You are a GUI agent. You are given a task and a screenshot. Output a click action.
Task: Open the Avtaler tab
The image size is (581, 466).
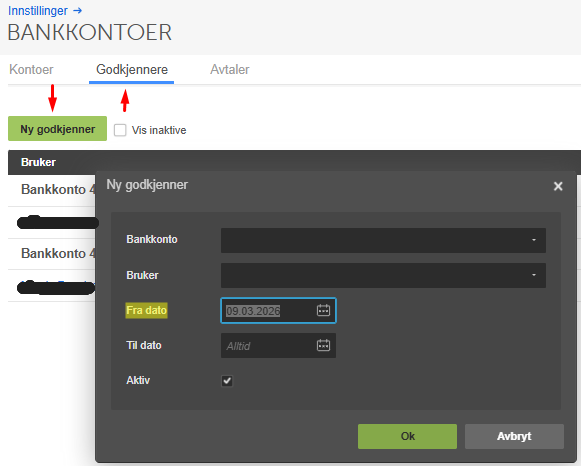[x=230, y=69]
